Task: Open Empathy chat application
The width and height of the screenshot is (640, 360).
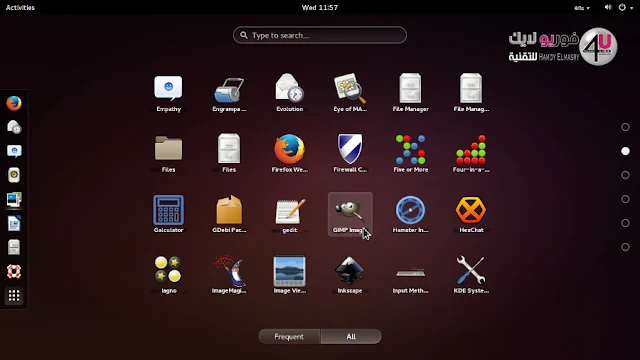Action: [x=168, y=93]
